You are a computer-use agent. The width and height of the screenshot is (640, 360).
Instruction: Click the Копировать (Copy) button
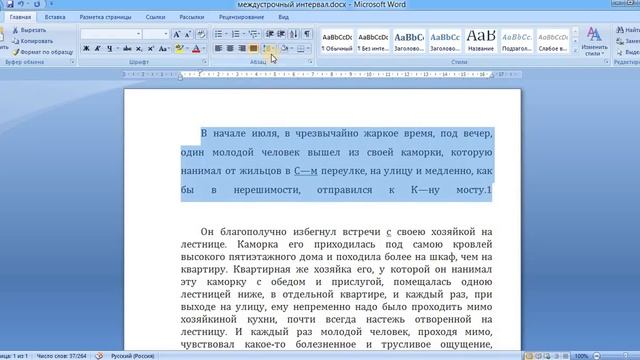coord(33,41)
